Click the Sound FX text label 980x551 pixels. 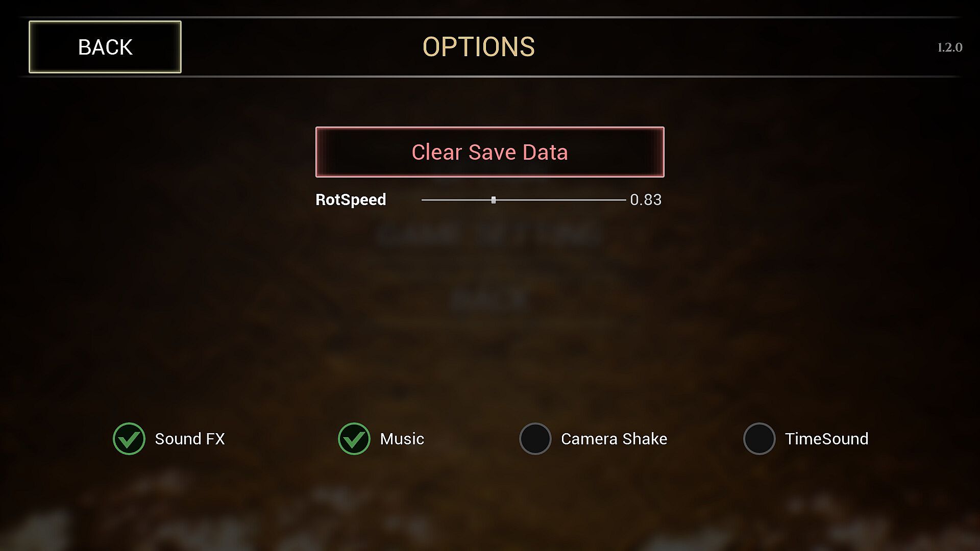click(x=189, y=439)
